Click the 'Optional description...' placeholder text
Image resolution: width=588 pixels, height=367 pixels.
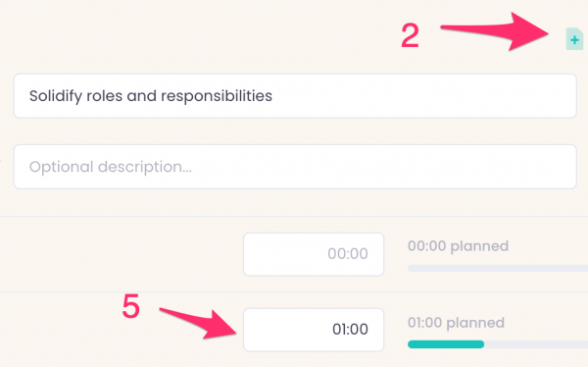coord(111,167)
